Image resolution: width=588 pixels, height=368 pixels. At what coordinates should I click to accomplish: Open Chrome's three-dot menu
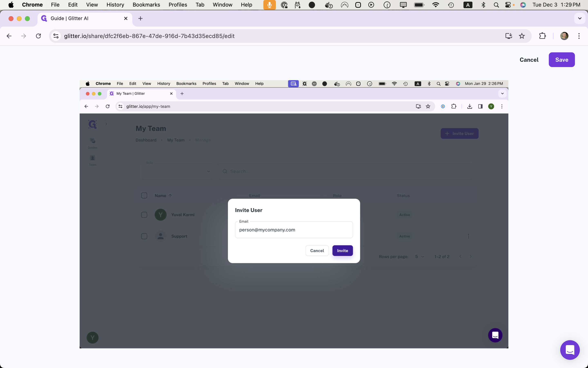[579, 36]
